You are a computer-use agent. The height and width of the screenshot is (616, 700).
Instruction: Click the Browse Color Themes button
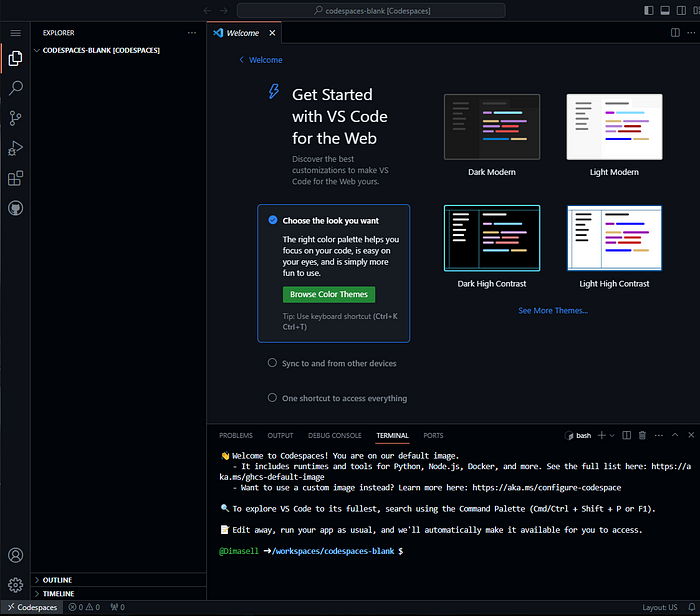[329, 295]
